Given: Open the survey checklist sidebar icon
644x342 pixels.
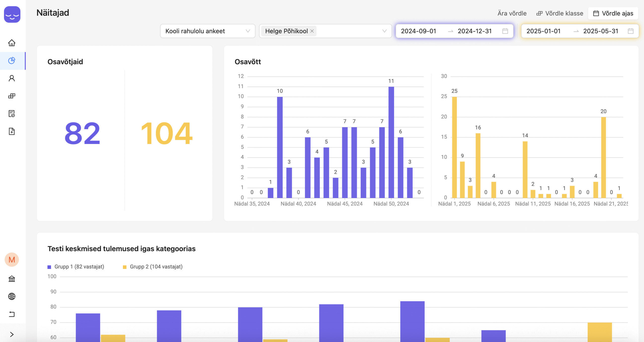Looking at the screenshot, I should tap(12, 114).
